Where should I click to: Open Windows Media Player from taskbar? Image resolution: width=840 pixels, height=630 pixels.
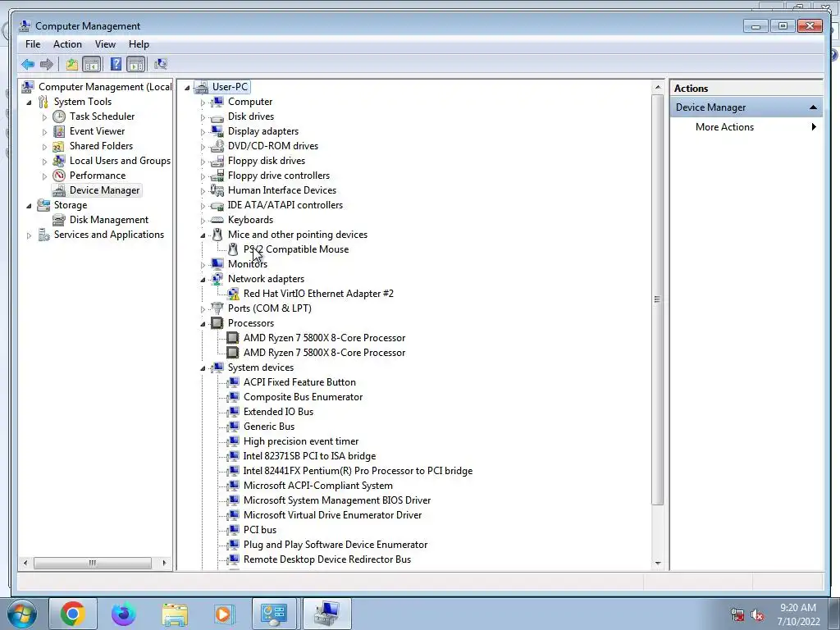coord(223,614)
